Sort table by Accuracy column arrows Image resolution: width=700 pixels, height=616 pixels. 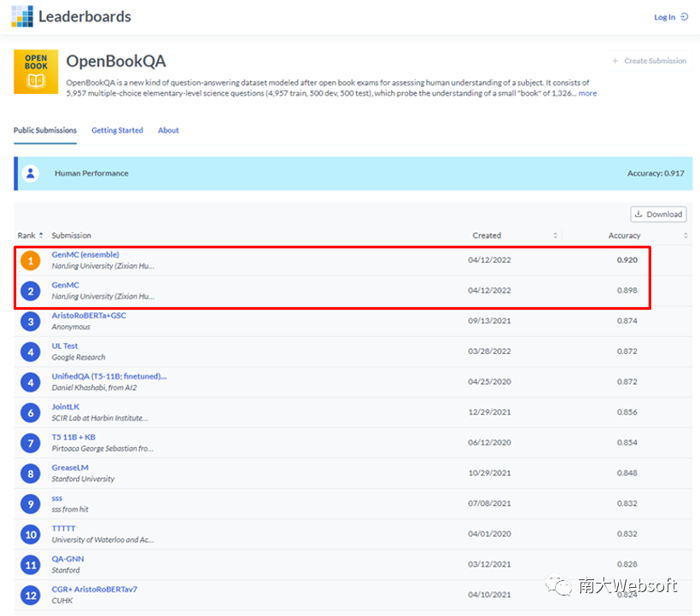pos(685,235)
